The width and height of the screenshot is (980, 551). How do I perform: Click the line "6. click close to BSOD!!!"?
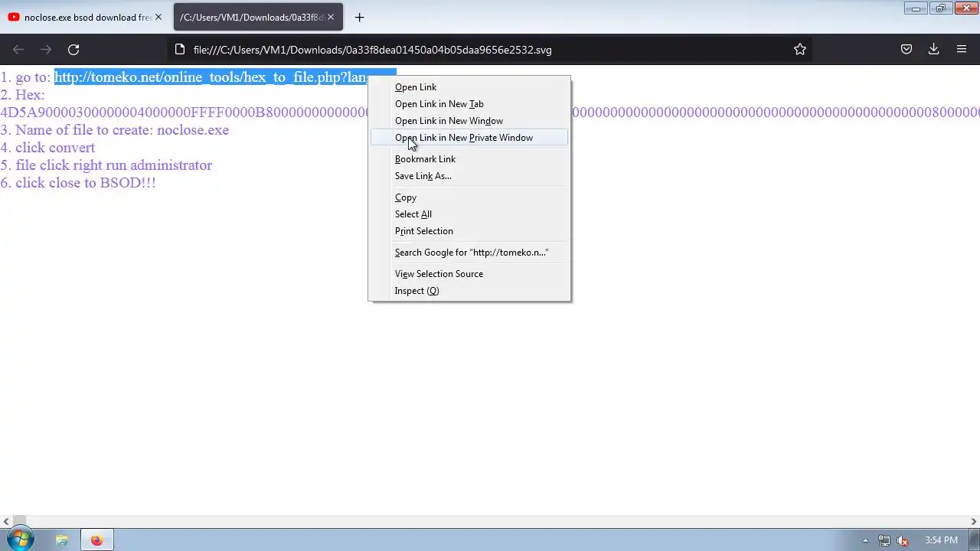click(x=78, y=183)
